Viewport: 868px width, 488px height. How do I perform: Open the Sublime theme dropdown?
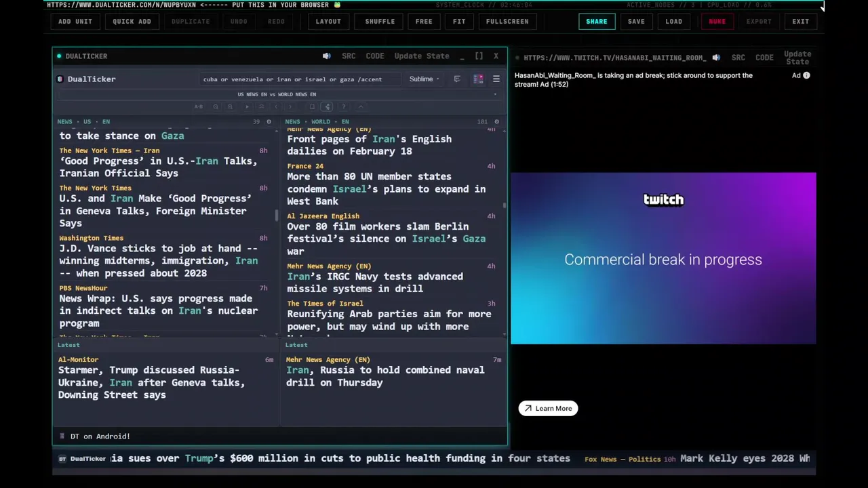tap(424, 79)
